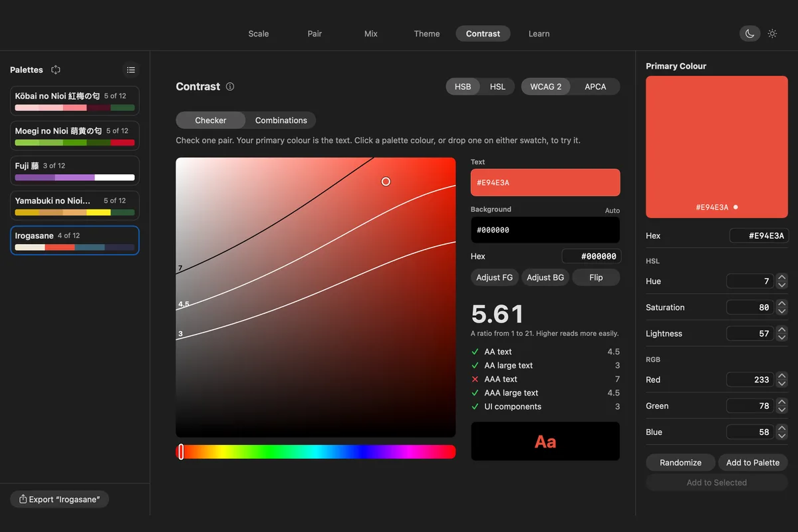Go to the Learn tab

(x=539, y=34)
